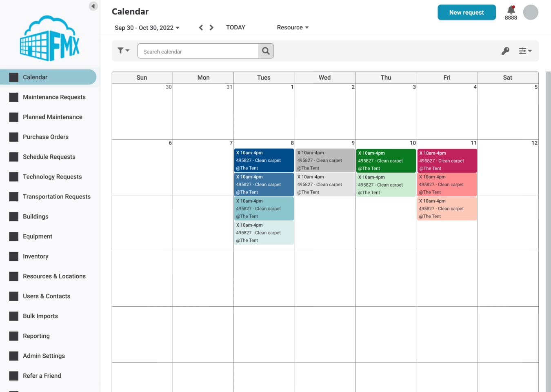Open the Resource dropdown
This screenshot has height=392, width=551.
pyautogui.click(x=293, y=27)
